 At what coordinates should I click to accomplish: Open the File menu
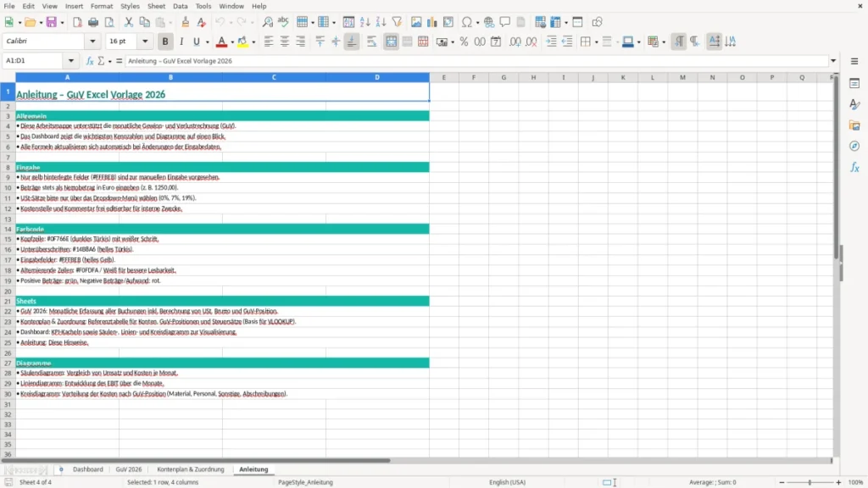coord(9,6)
